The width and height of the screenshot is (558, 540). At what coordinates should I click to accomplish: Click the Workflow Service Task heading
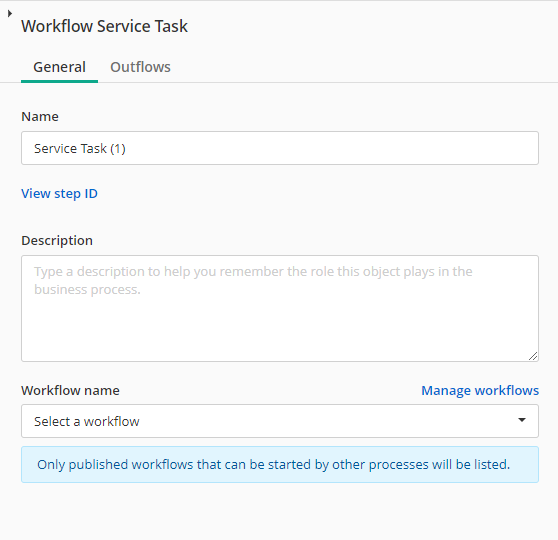pyautogui.click(x=104, y=26)
